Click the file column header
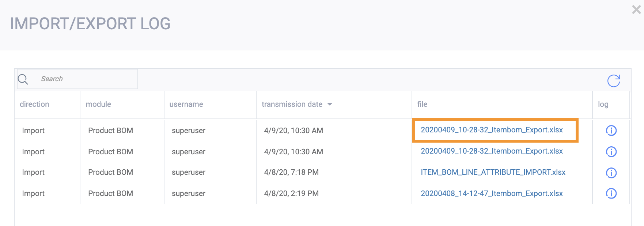 [x=422, y=104]
